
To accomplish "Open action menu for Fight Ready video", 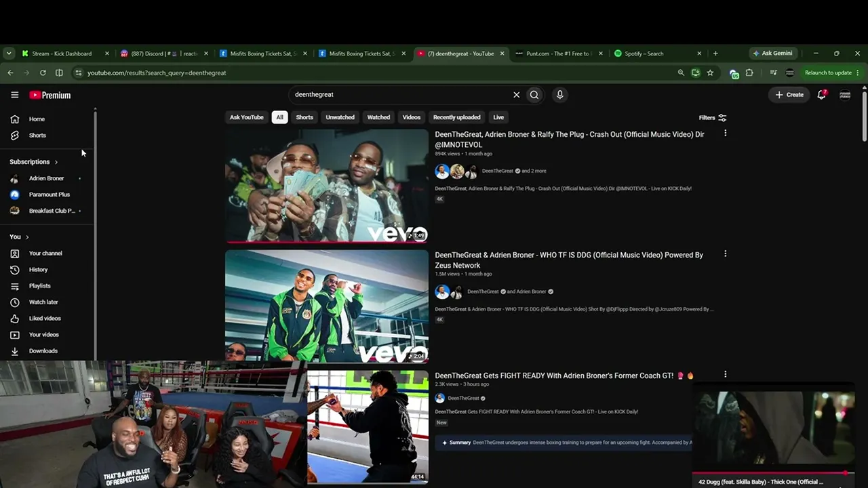I will (725, 374).
